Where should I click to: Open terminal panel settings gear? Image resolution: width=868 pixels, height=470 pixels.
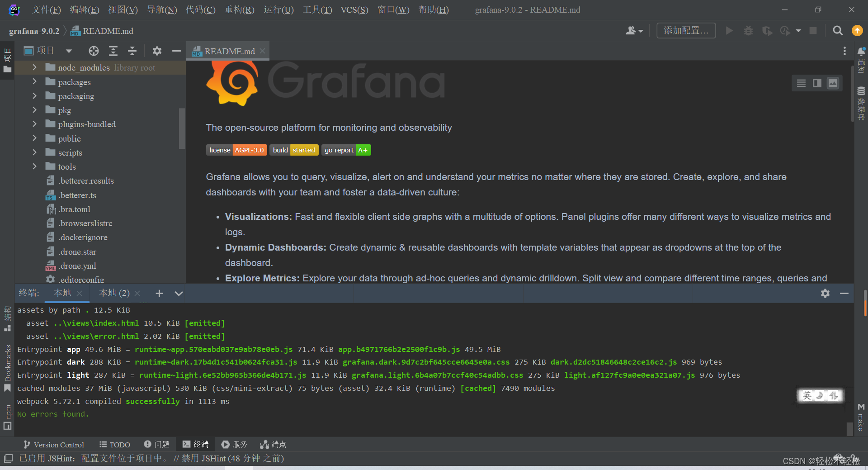(825, 293)
